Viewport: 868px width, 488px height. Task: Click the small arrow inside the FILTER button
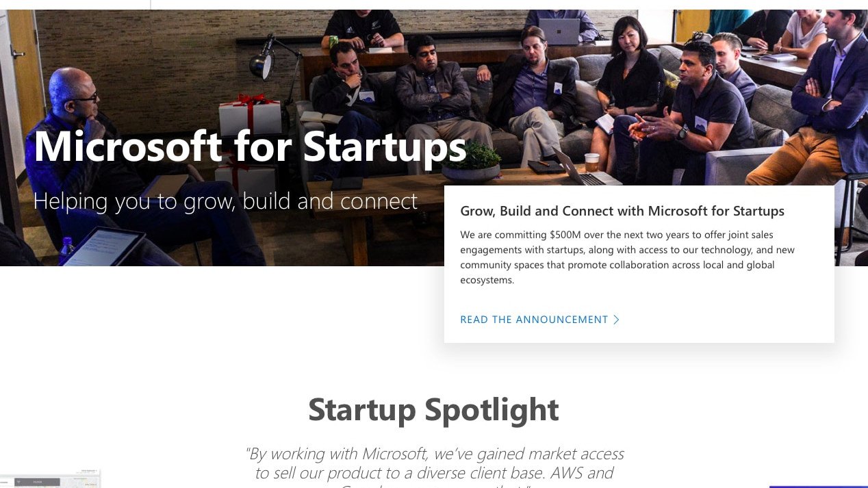55,482
